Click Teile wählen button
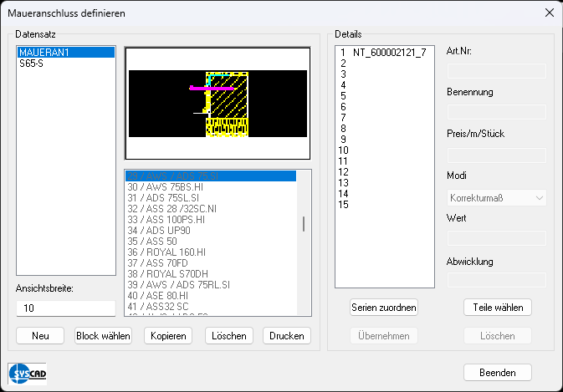The image size is (563, 392). point(498,308)
